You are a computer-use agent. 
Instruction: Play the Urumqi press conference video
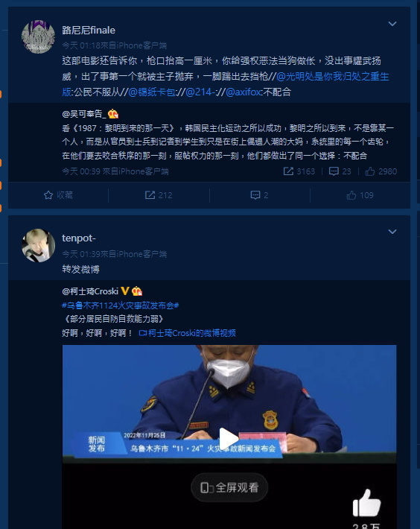[x=229, y=438]
